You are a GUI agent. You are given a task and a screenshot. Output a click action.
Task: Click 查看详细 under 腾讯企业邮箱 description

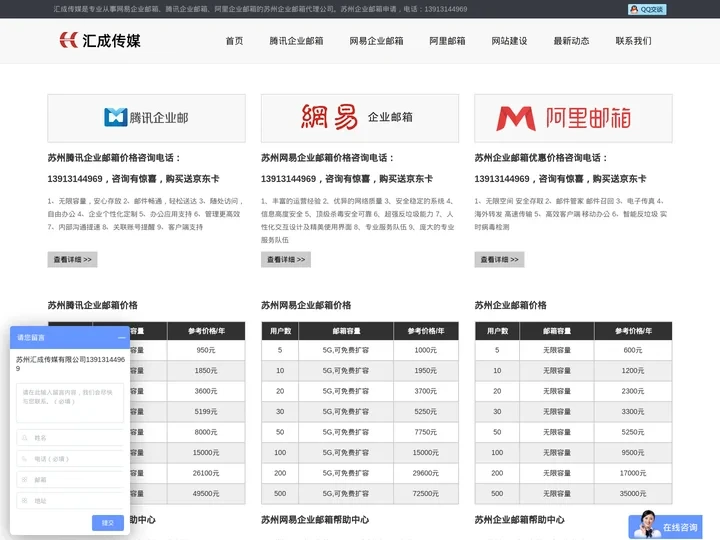(x=73, y=259)
